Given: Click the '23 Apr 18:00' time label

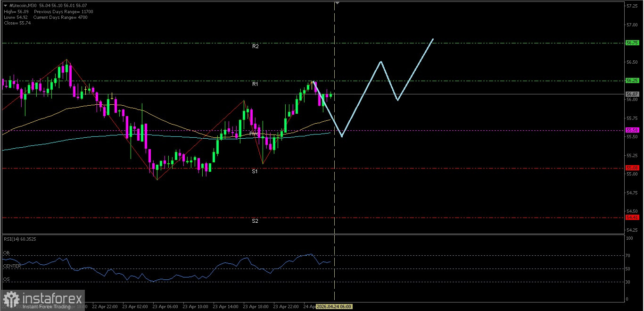Looking at the screenshot, I should click(x=256, y=306).
